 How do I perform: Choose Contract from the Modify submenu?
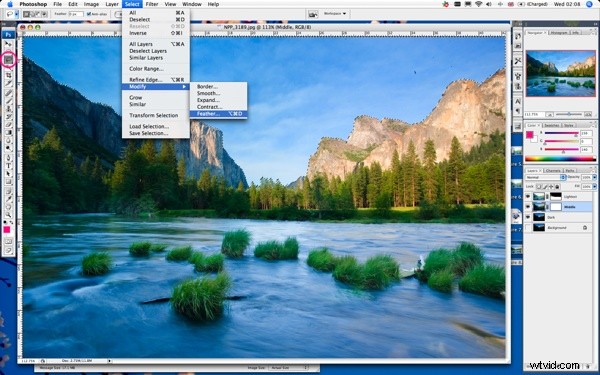[x=218, y=107]
